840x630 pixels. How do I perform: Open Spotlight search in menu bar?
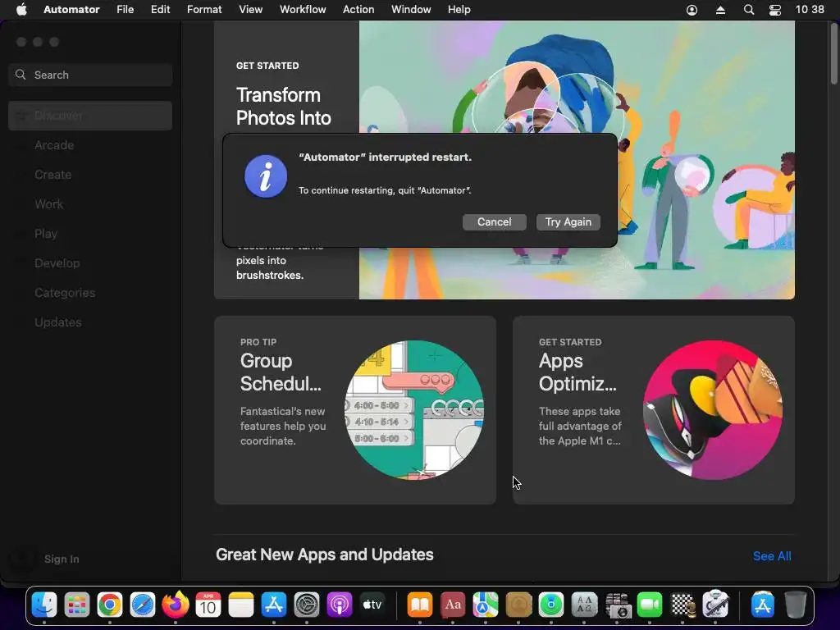coord(749,10)
